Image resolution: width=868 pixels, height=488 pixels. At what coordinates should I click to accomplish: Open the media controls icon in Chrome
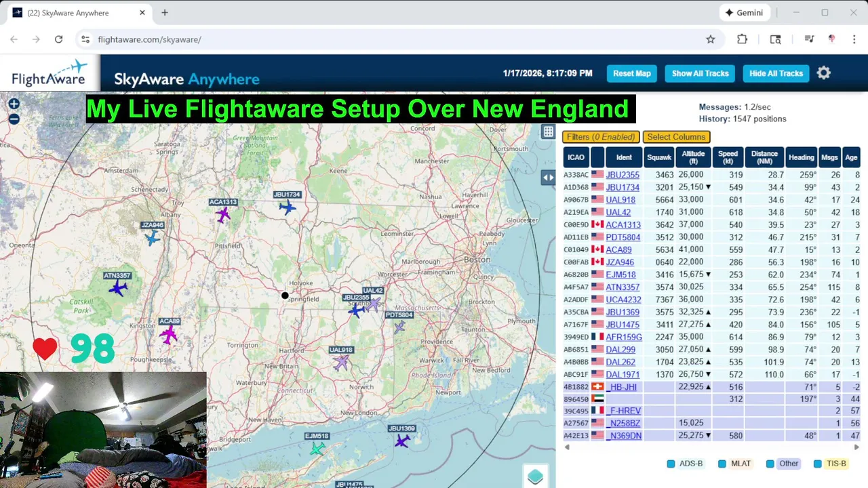click(808, 39)
